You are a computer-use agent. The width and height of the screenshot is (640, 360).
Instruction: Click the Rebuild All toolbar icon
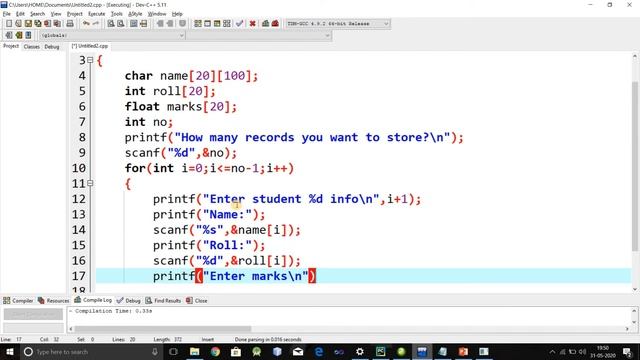[x=227, y=24]
